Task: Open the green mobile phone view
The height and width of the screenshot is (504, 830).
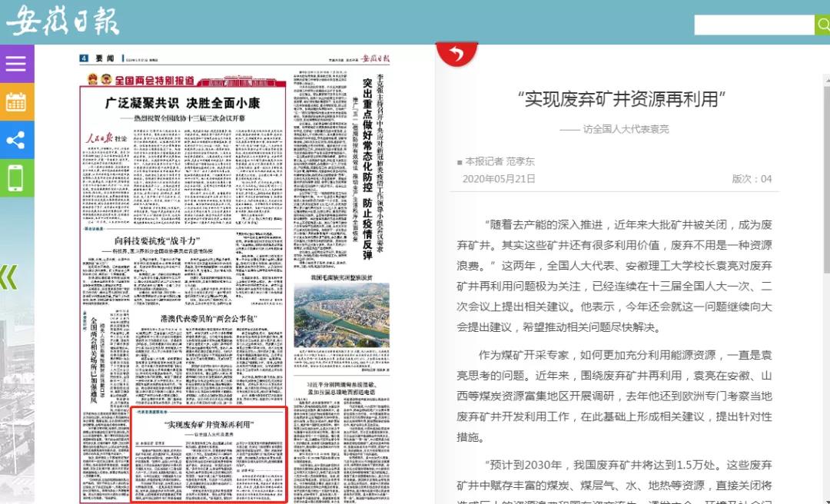Action: (x=16, y=177)
